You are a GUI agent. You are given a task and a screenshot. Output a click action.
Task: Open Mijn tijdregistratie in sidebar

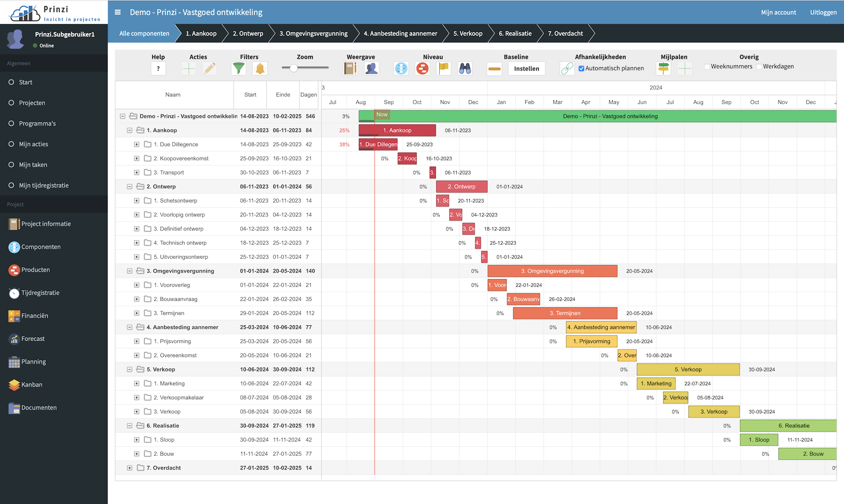coord(44,185)
